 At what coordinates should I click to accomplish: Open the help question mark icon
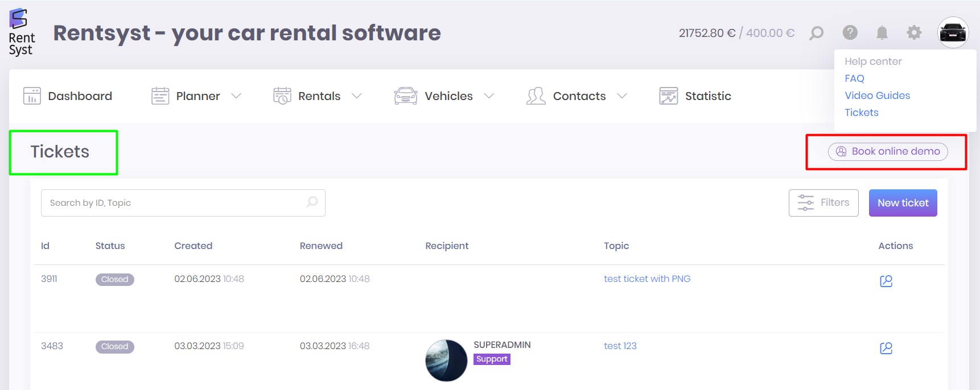850,33
